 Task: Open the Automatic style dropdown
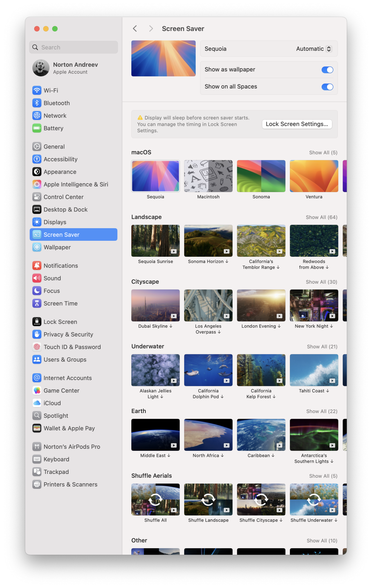tap(314, 49)
